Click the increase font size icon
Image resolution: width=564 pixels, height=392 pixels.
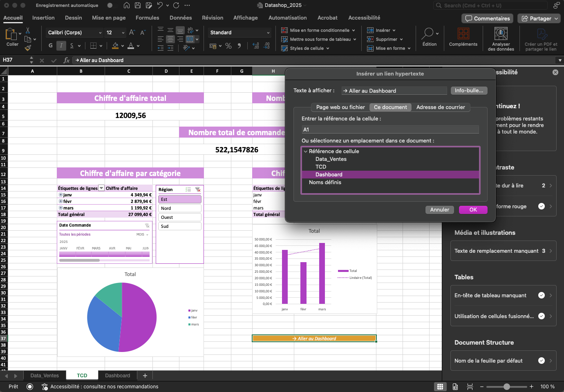[x=132, y=32]
